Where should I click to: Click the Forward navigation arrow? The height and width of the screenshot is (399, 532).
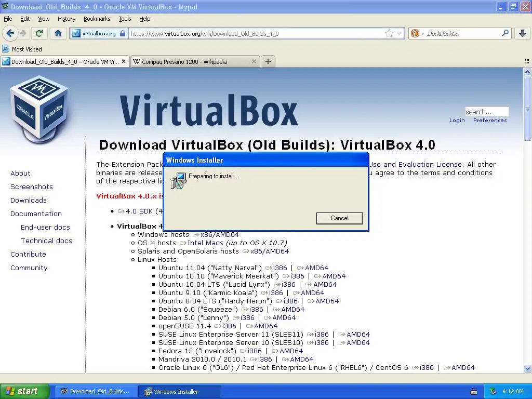click(x=23, y=33)
